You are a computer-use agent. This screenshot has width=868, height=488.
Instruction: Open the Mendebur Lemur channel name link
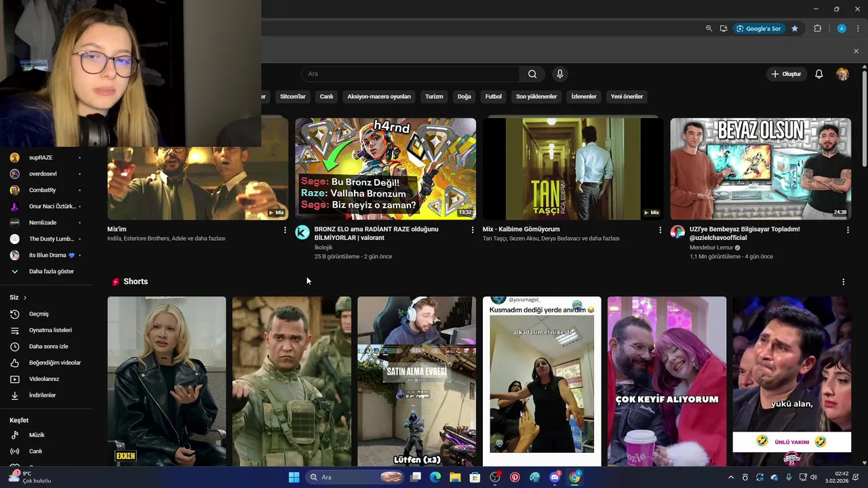(711, 247)
